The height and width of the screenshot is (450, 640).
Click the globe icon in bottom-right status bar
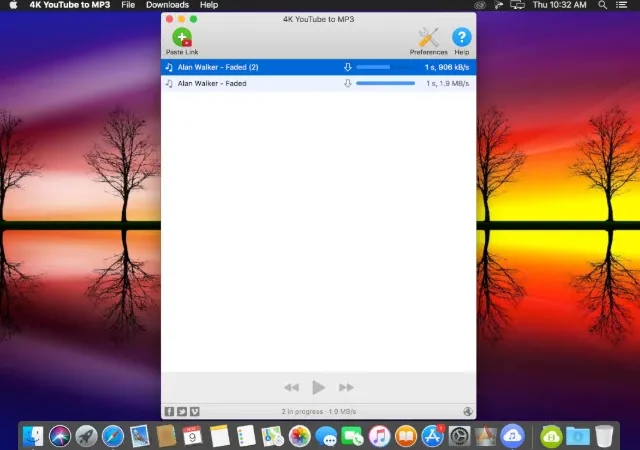coord(468,411)
